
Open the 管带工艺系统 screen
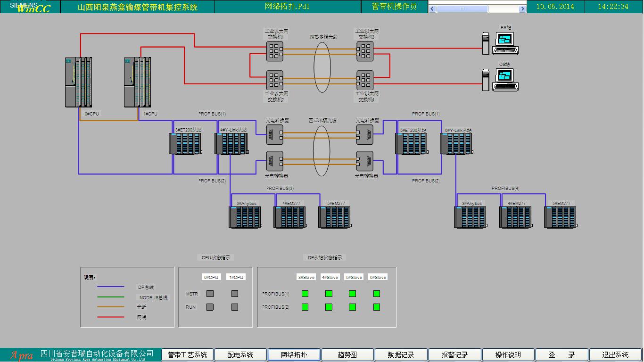pyautogui.click(x=187, y=354)
